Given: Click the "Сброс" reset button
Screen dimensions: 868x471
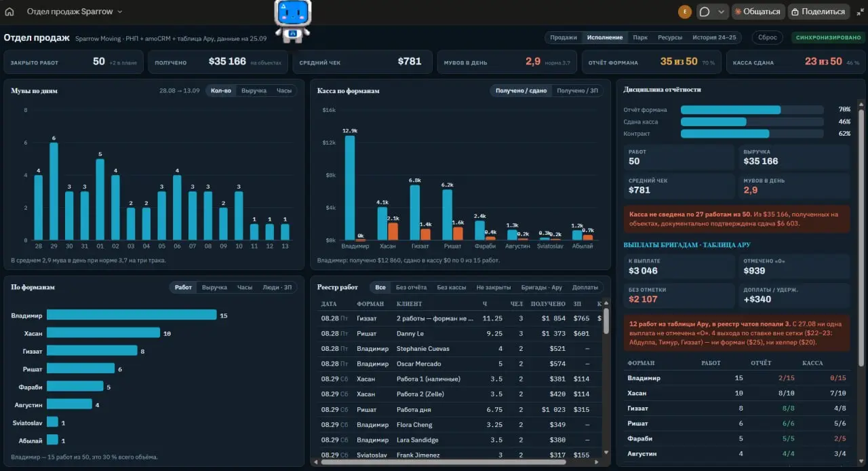Looking at the screenshot, I should tap(767, 38).
